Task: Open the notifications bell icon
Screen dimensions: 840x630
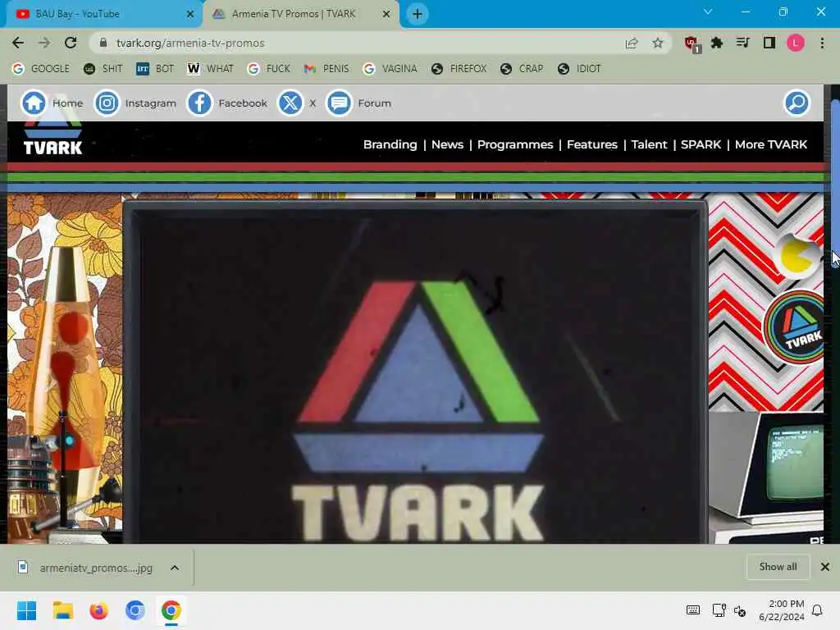Action: (817, 610)
